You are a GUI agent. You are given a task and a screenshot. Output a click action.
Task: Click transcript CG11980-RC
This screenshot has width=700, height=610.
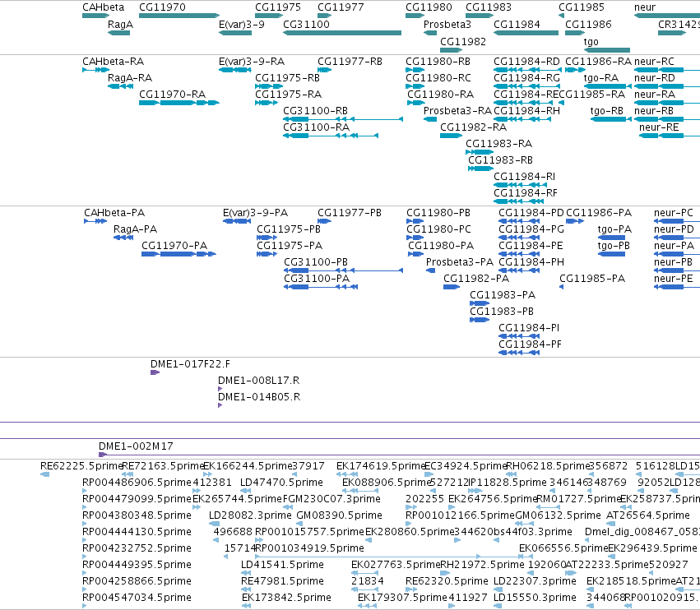(x=415, y=86)
